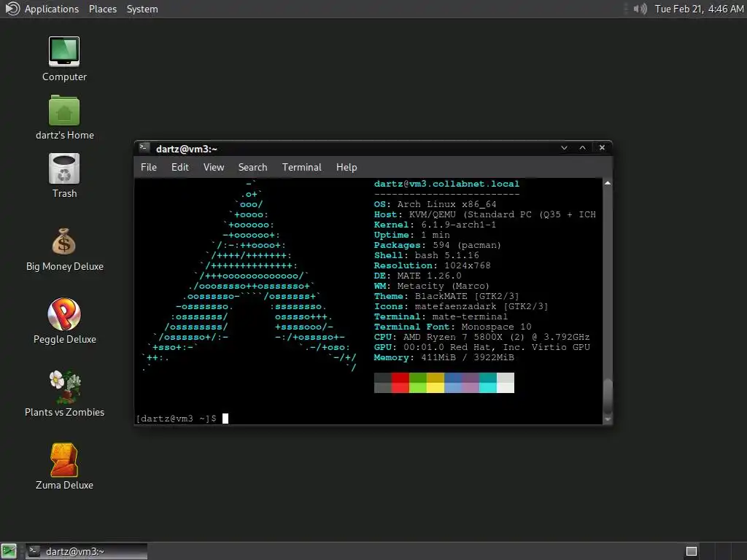This screenshot has height=560, width=747.
Task: Open the Places menu
Action: pyautogui.click(x=102, y=9)
